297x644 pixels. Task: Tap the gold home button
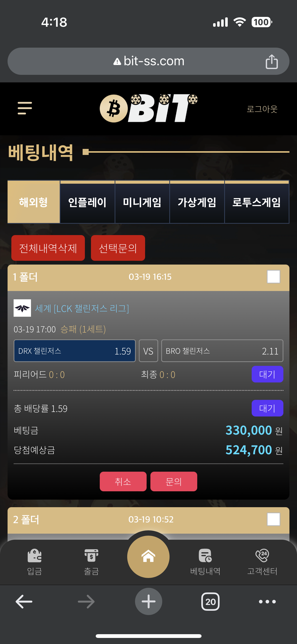[148, 557]
